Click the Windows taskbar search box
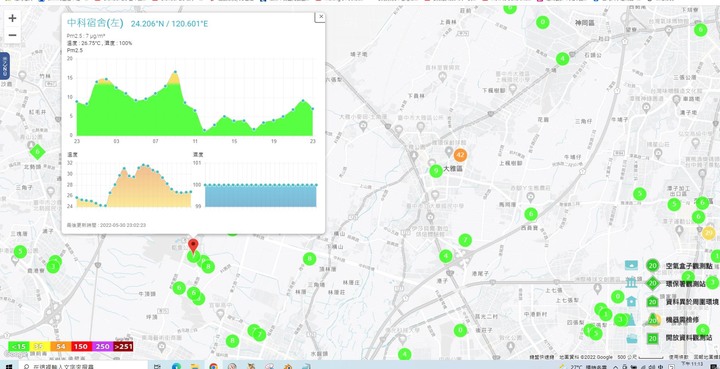Image resolution: width=720 pixels, height=369 pixels. tap(83, 366)
